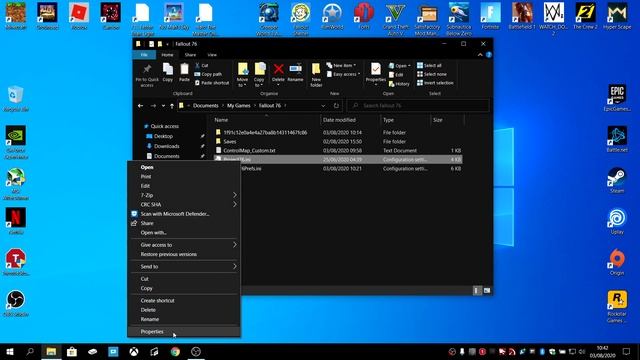Image resolution: width=640 pixels, height=360 pixels.
Task: Click Documents in the breadcrumb path
Action: coord(206,106)
